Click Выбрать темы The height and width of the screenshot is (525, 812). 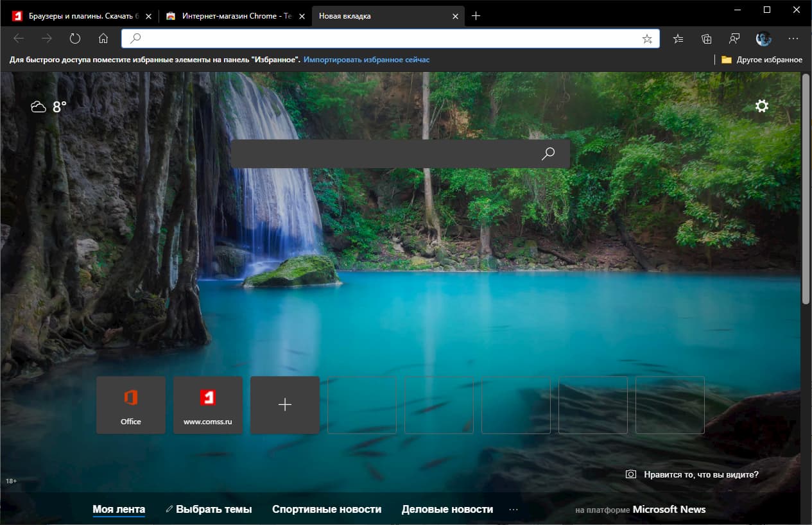(209, 509)
